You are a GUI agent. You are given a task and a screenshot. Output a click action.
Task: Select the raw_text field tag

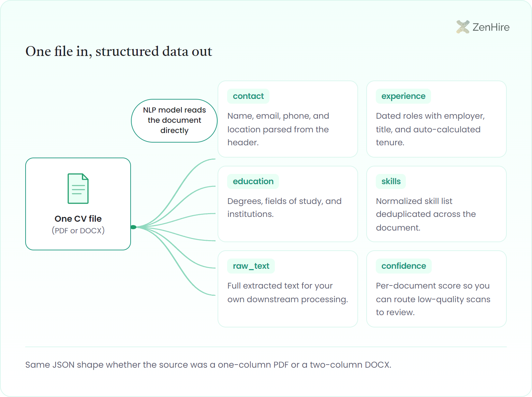(x=251, y=266)
